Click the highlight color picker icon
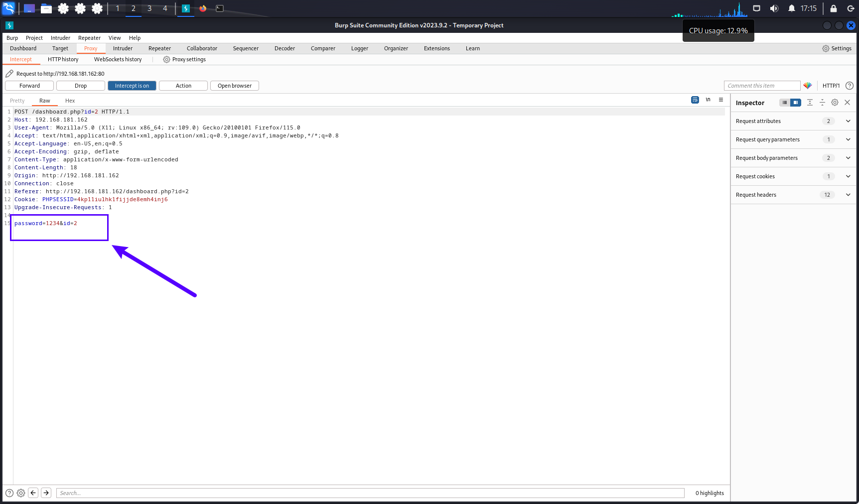 click(x=808, y=86)
